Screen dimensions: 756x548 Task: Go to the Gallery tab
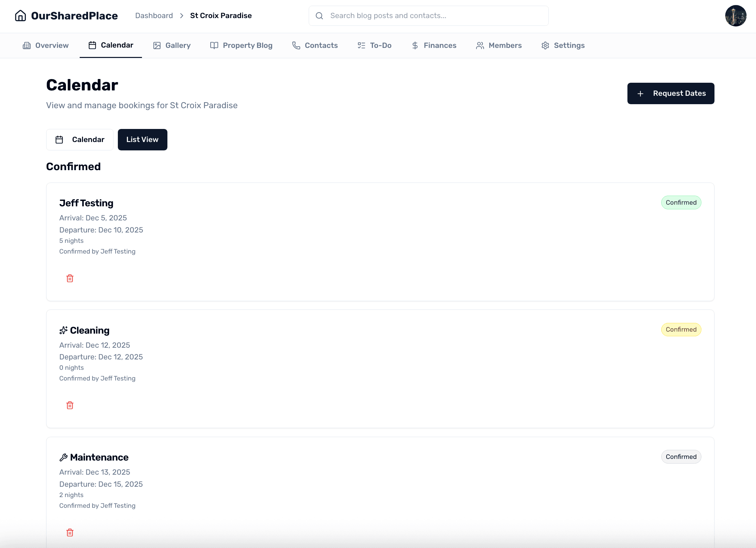click(172, 46)
